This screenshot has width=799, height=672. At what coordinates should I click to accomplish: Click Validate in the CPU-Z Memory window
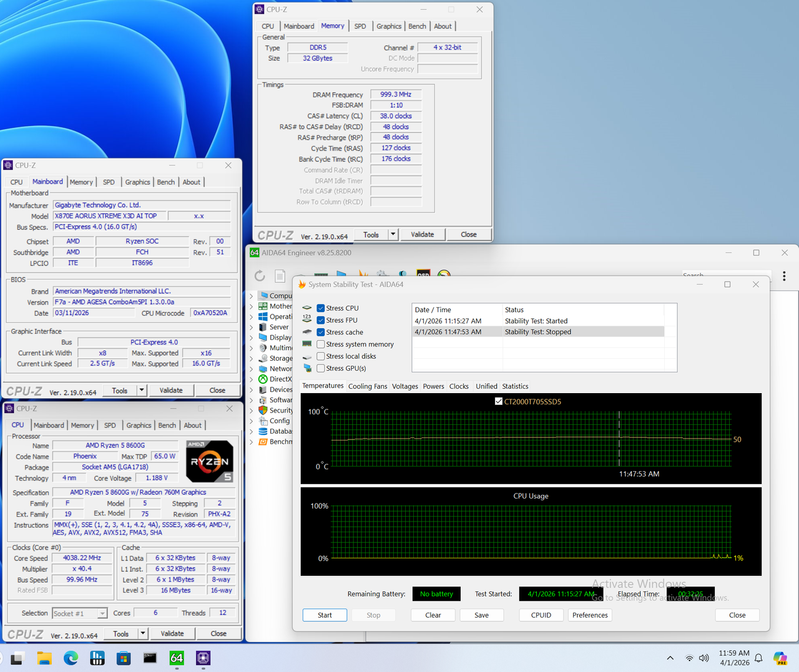point(423,235)
